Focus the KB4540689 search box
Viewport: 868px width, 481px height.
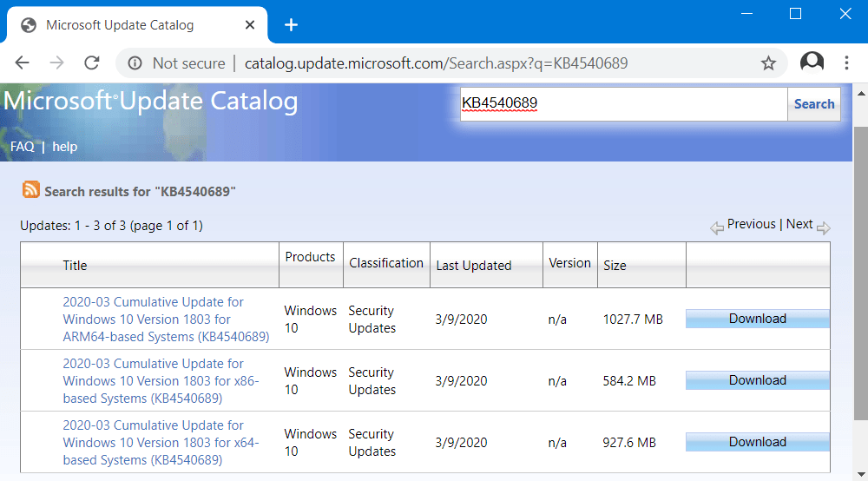click(x=624, y=103)
